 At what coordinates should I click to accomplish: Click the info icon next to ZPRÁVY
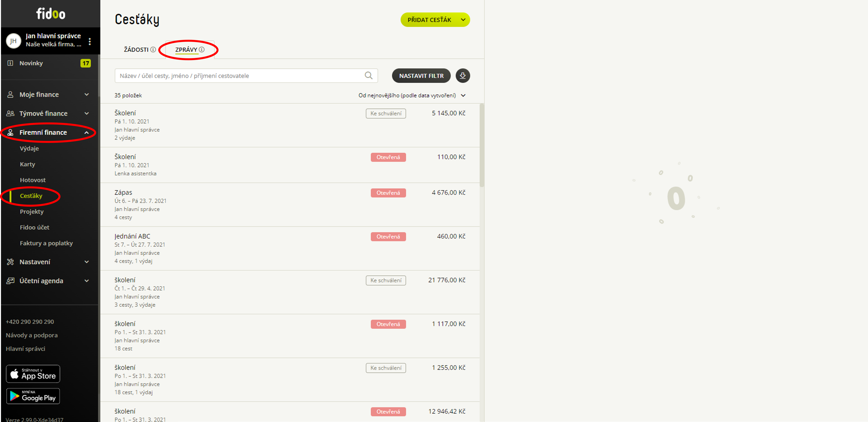pos(202,49)
